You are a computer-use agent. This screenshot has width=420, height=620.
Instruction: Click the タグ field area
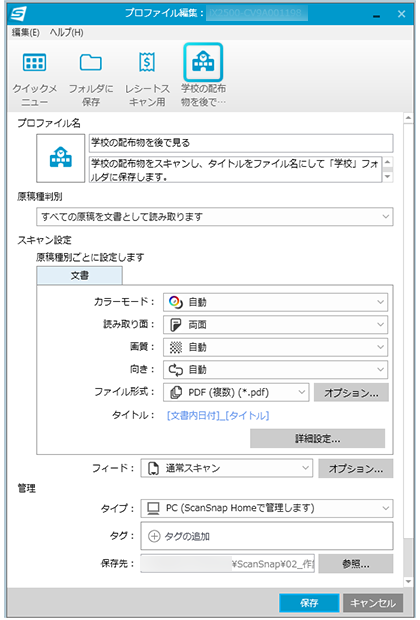click(267, 536)
